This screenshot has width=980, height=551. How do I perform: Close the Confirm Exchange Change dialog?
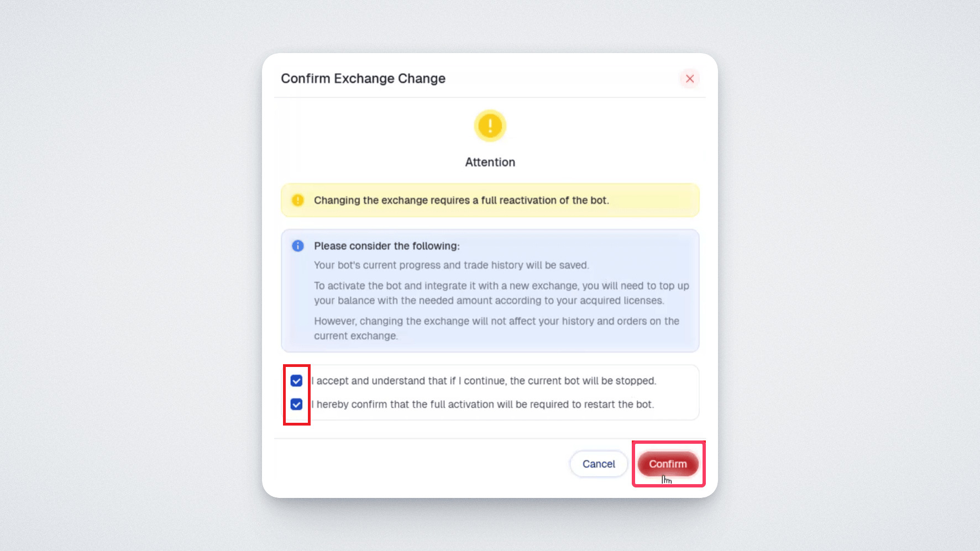point(689,78)
